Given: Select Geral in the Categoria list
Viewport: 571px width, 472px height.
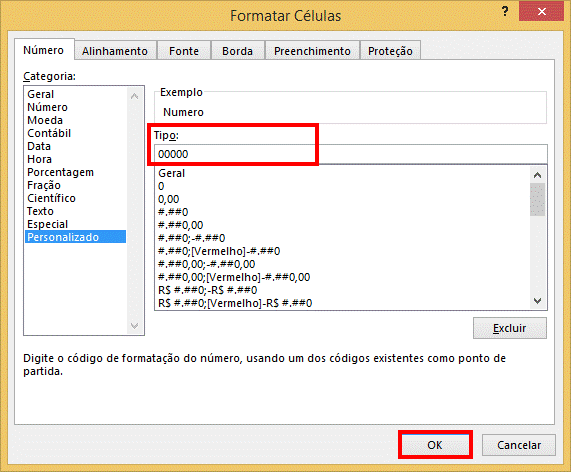Looking at the screenshot, I should [76, 94].
